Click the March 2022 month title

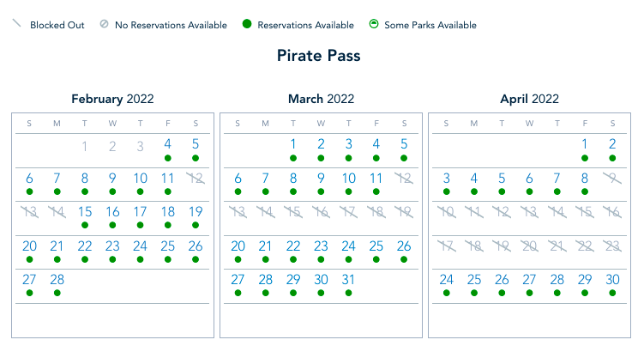tap(321, 99)
